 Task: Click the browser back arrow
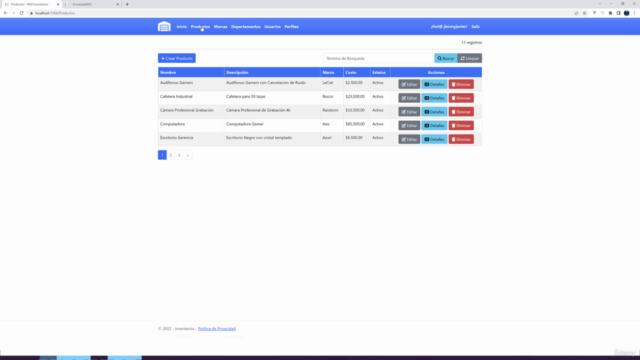(5, 13)
